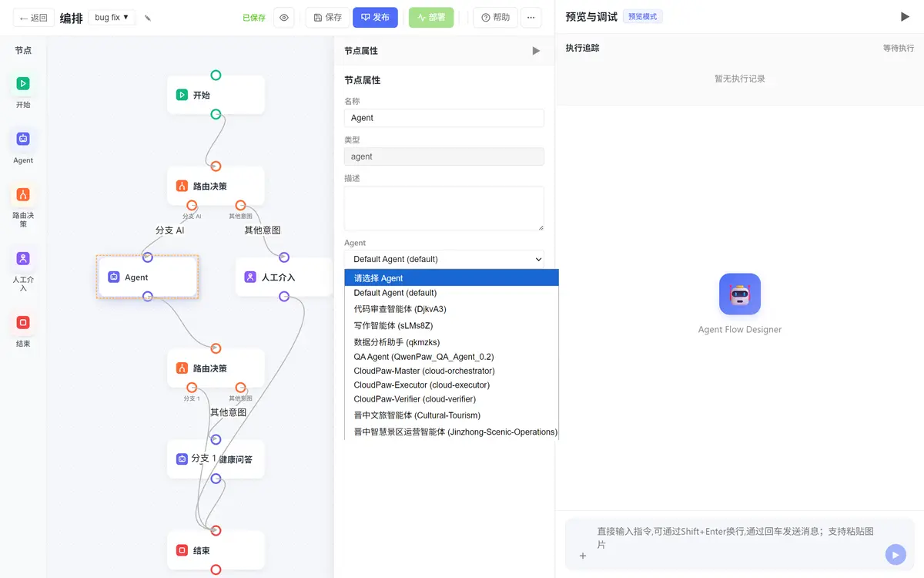
Task: Choose 写作智能体 (sLMs8Z) option
Action: point(451,326)
